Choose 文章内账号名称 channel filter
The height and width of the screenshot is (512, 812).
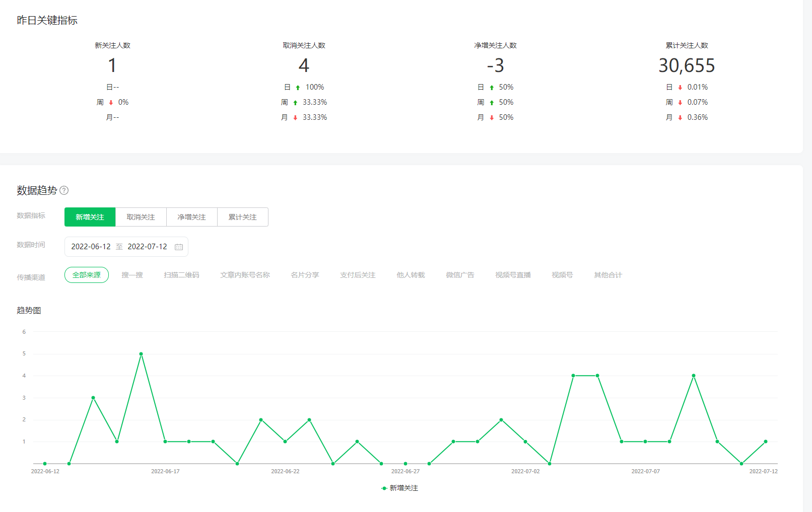[245, 275]
